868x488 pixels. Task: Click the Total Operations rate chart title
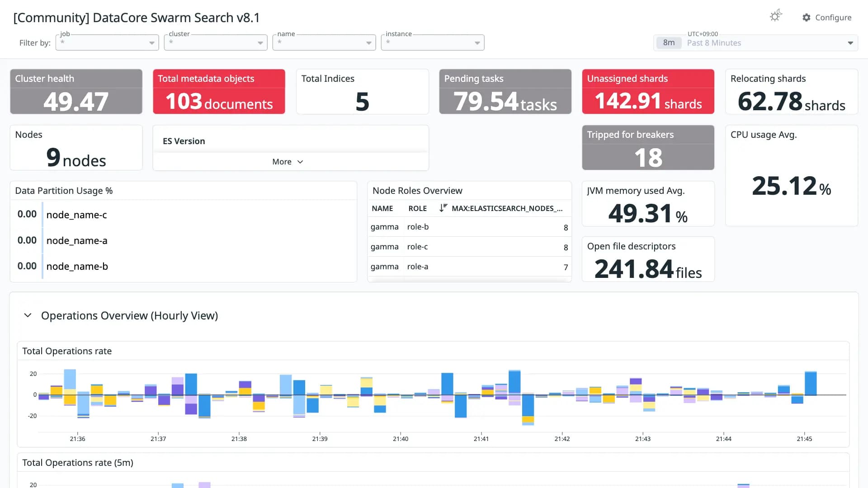coord(67,351)
